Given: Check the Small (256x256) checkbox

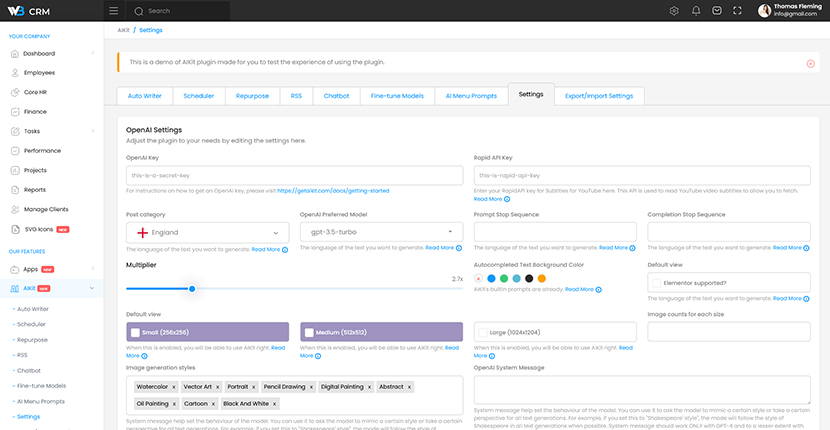Looking at the screenshot, I should [x=135, y=333].
